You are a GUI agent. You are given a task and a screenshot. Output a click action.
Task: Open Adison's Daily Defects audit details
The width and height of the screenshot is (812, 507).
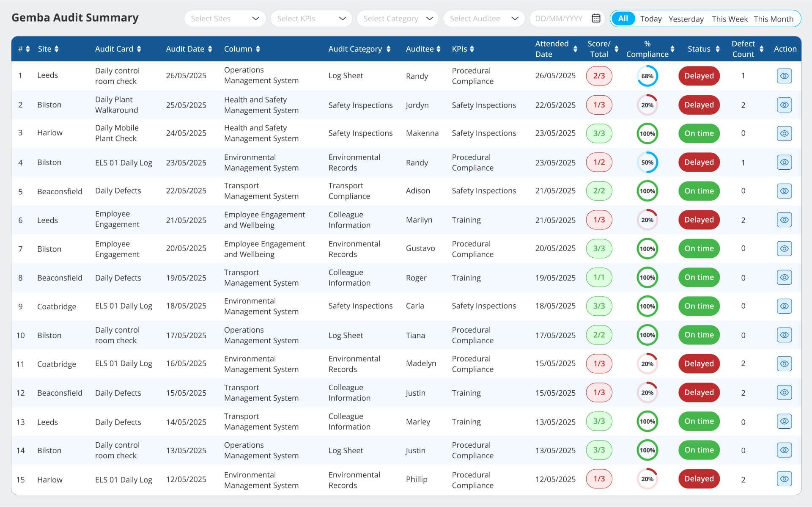click(x=785, y=191)
